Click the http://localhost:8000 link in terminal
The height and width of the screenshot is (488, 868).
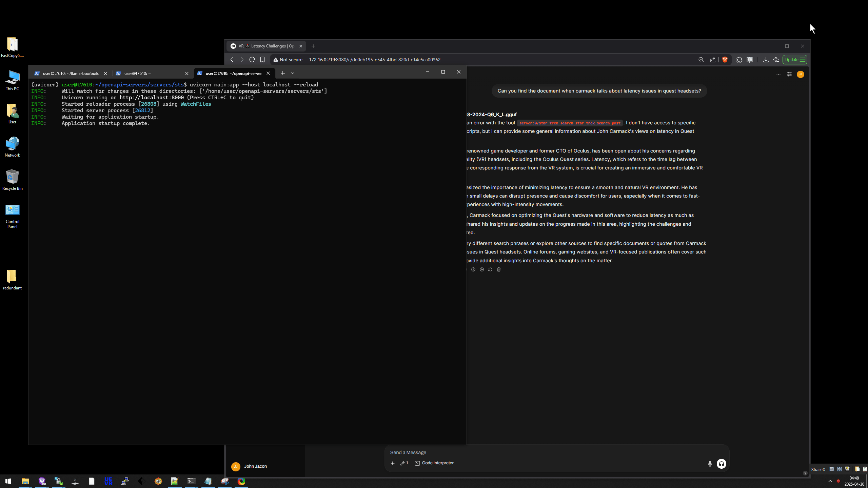[x=152, y=98]
